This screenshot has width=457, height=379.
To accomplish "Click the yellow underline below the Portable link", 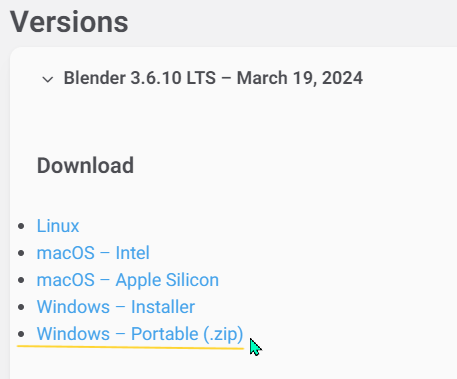I will point(130,347).
